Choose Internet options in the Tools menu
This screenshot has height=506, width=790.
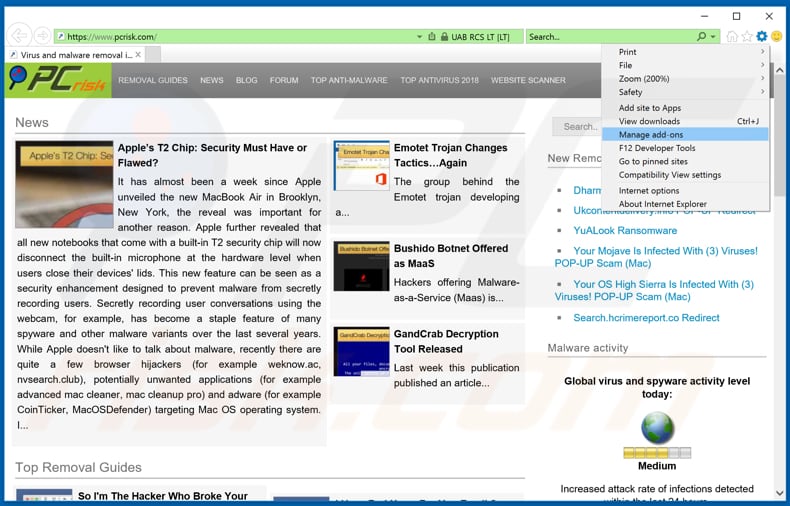(x=648, y=190)
